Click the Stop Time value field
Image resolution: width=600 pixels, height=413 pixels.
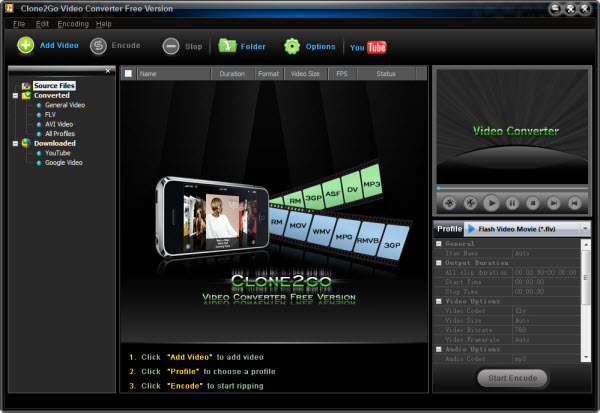(546, 292)
